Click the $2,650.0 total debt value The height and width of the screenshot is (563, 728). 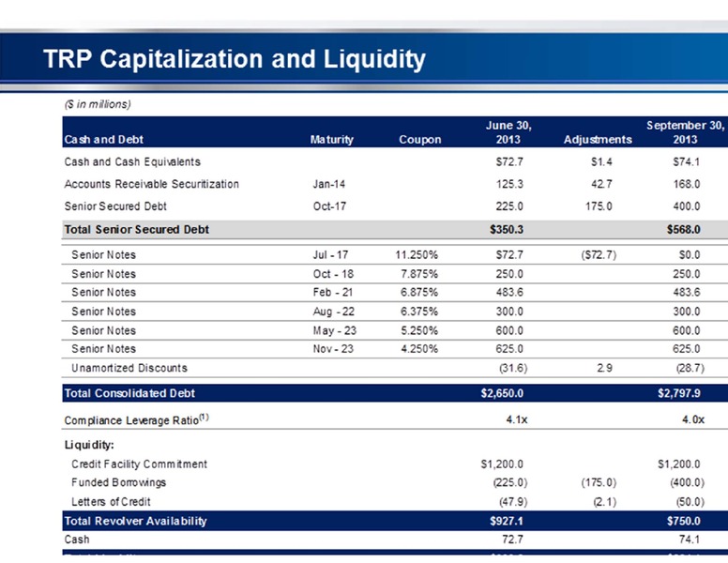pyautogui.click(x=502, y=393)
